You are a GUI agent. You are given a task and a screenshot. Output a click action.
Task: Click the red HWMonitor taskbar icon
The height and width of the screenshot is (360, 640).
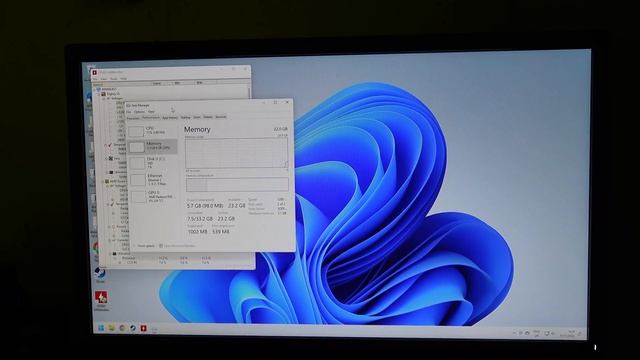pos(144,328)
